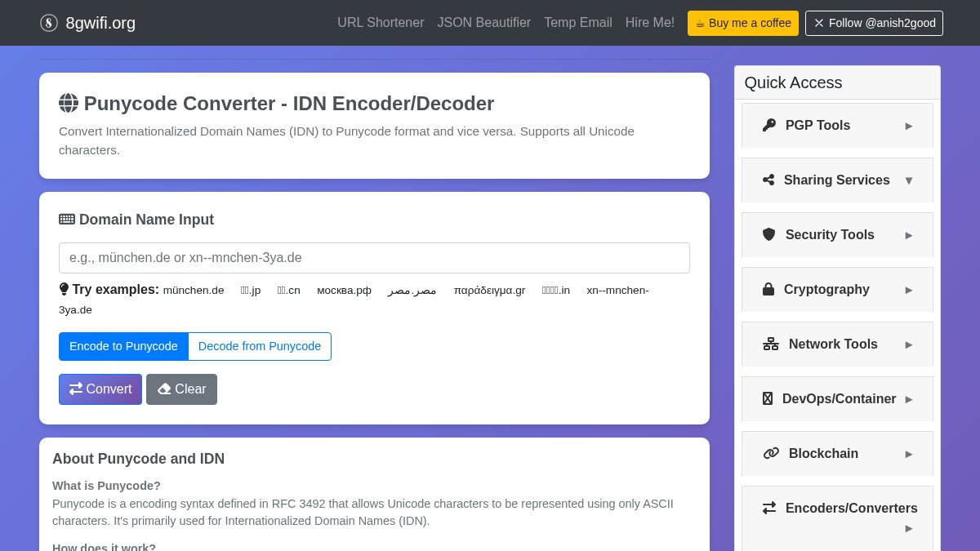Click the Clear button
This screenshot has width=980, height=551.
pyautogui.click(x=181, y=389)
